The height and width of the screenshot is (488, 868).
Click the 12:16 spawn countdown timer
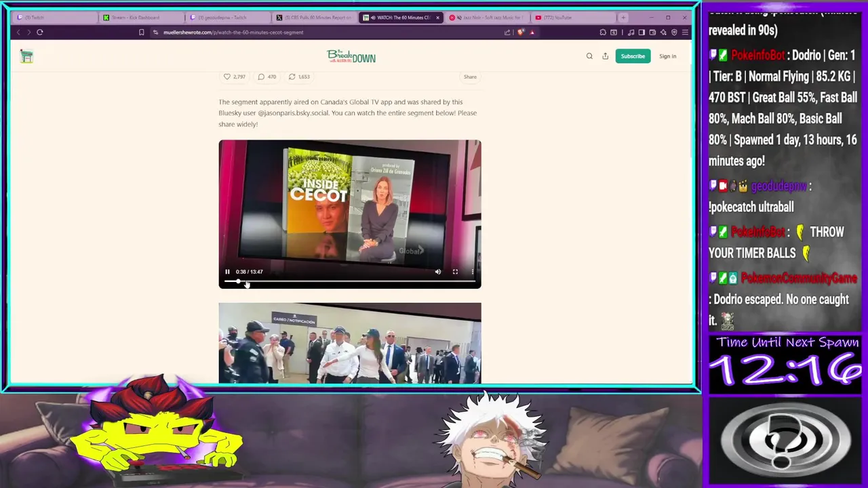[785, 371]
